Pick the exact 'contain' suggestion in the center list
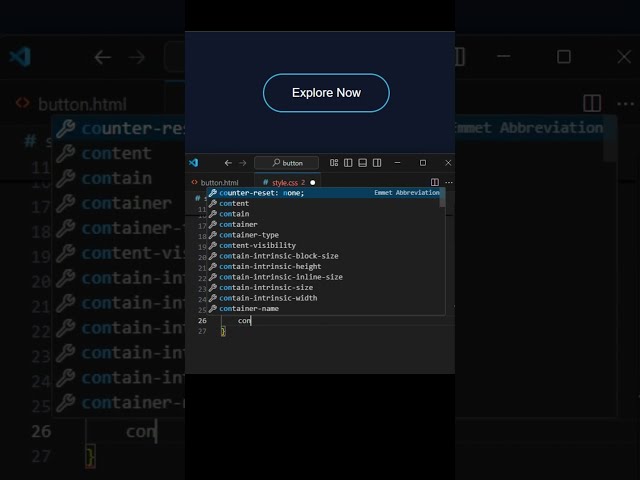Viewport: 640px width, 480px height. point(323,214)
